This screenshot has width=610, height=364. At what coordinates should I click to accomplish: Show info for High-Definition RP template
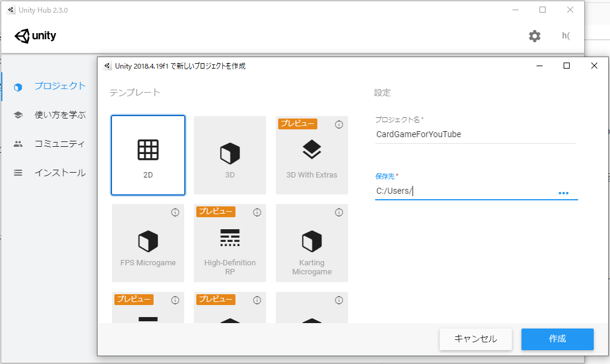(257, 212)
